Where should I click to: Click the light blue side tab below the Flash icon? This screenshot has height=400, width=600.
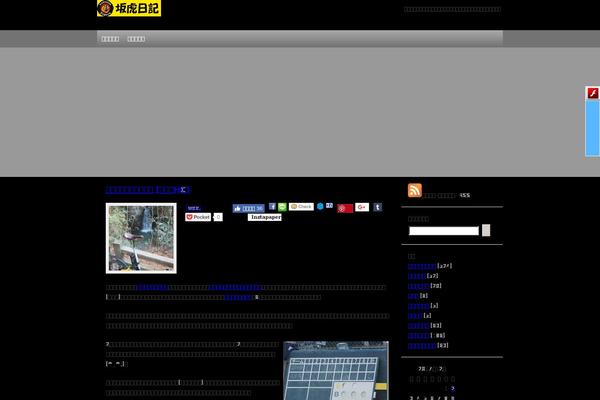pos(592,128)
